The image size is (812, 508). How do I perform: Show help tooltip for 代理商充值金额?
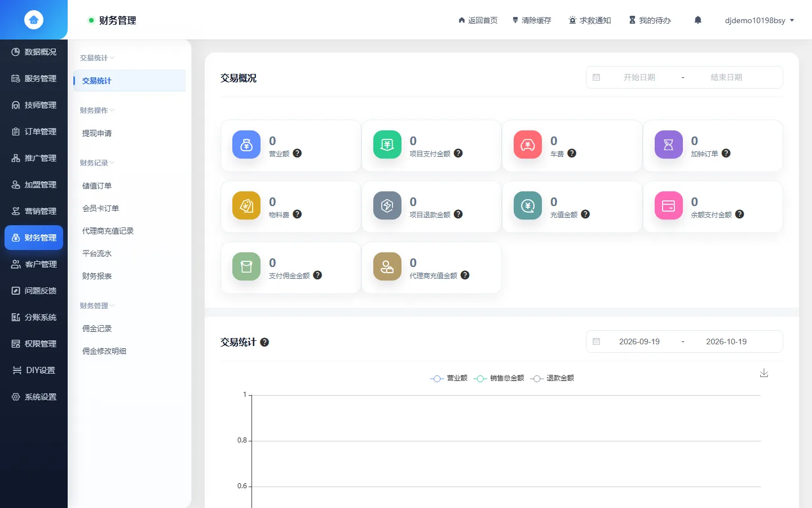(465, 275)
